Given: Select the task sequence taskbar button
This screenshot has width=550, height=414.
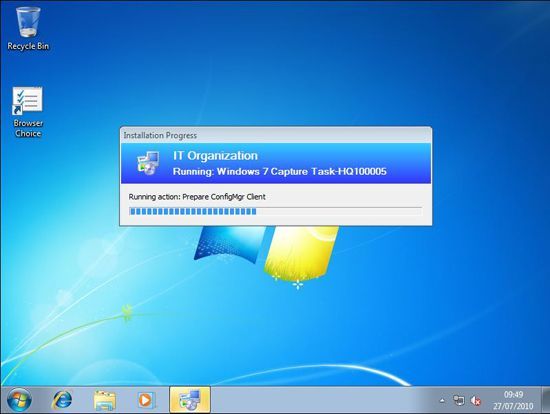Looking at the screenshot, I should (190, 400).
